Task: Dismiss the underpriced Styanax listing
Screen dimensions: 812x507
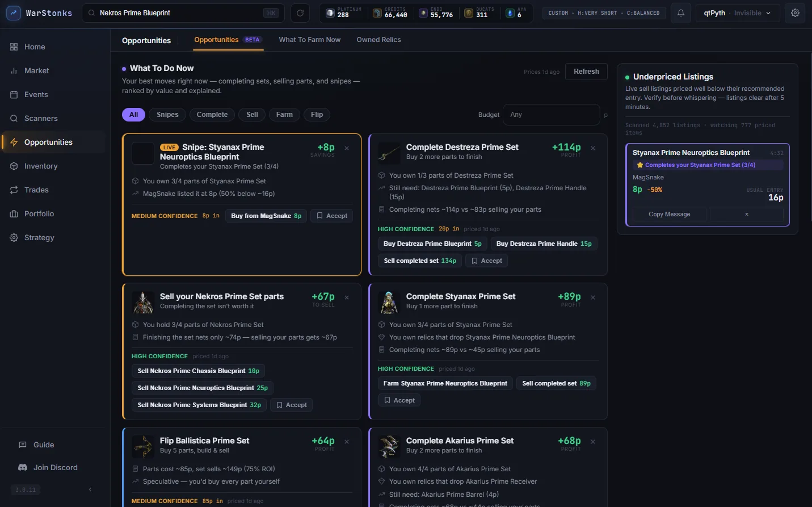Action: [747, 214]
